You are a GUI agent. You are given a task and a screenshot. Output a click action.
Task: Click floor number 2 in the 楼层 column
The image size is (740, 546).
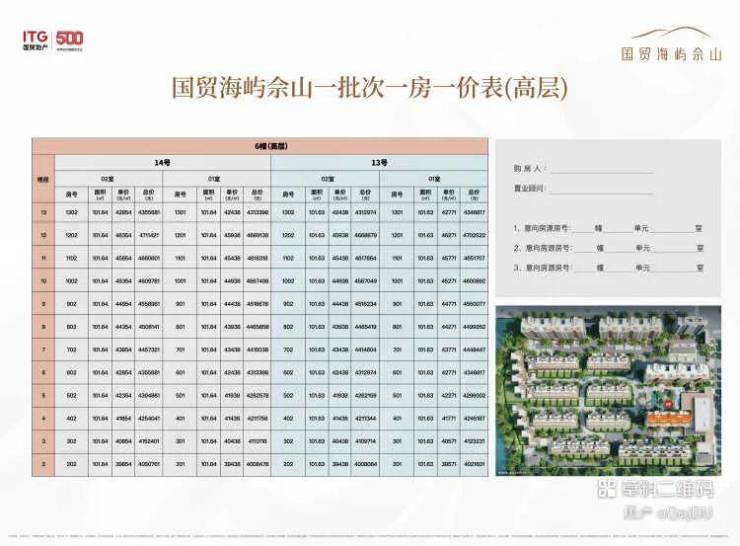pos(43,464)
